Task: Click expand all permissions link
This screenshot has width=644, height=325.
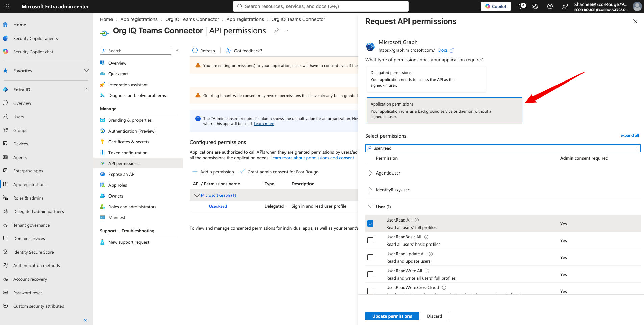Action: tap(629, 135)
